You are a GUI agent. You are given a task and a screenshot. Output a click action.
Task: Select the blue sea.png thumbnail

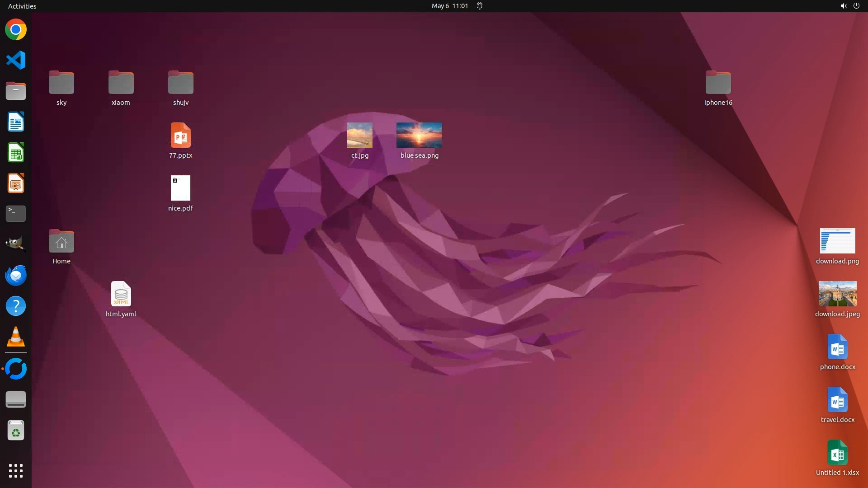(419, 135)
